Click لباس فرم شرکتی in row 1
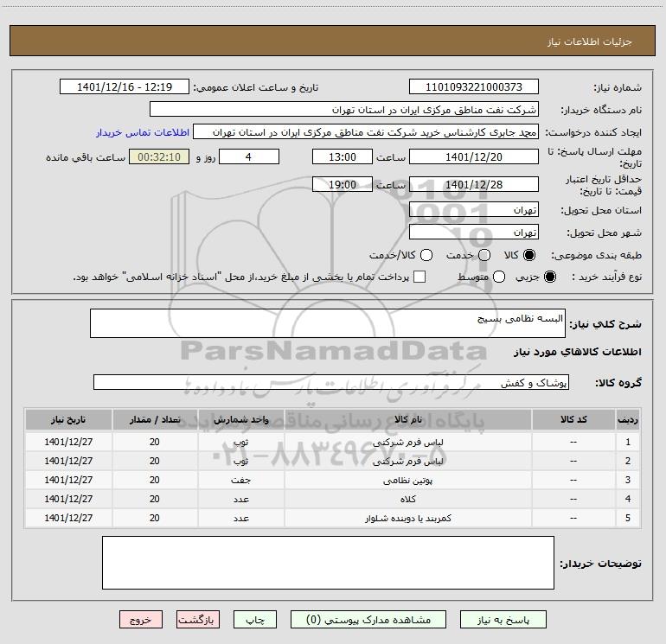The image size is (666, 644). click(x=407, y=443)
